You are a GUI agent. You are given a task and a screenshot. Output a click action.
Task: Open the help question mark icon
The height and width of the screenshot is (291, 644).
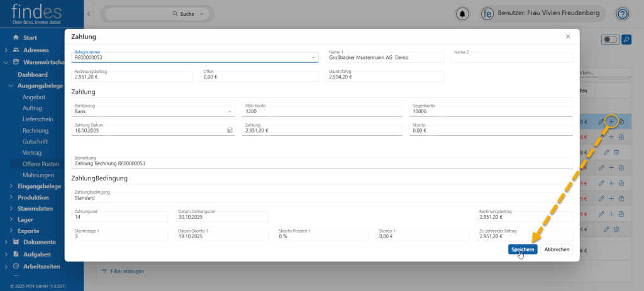[x=623, y=14]
